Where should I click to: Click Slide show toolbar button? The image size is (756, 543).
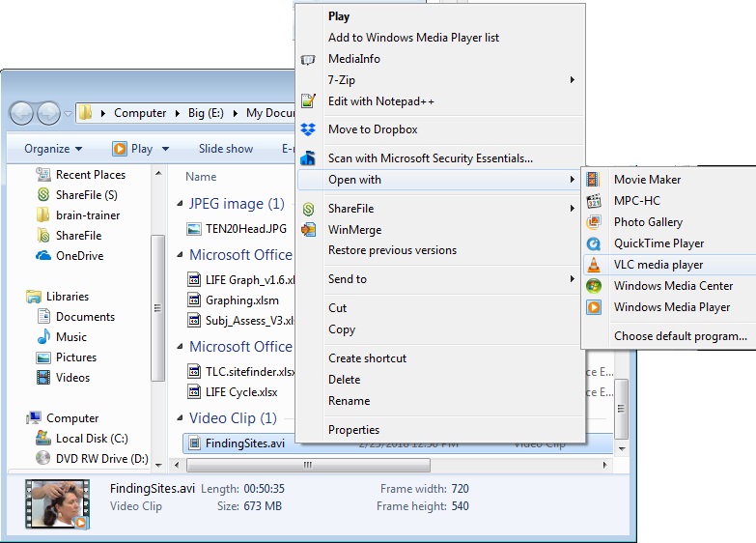226,149
